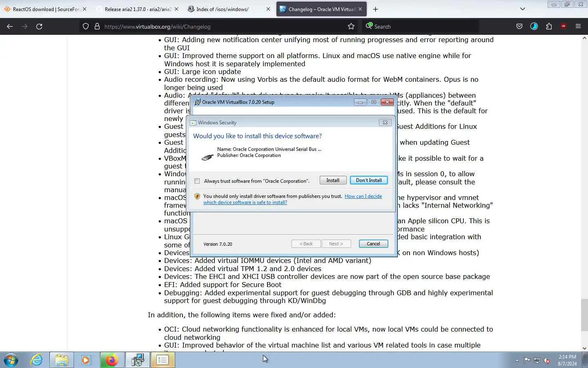The height and width of the screenshot is (368, 588).
Task: Open the uBlock Origin extension icon
Action: click(x=563, y=27)
